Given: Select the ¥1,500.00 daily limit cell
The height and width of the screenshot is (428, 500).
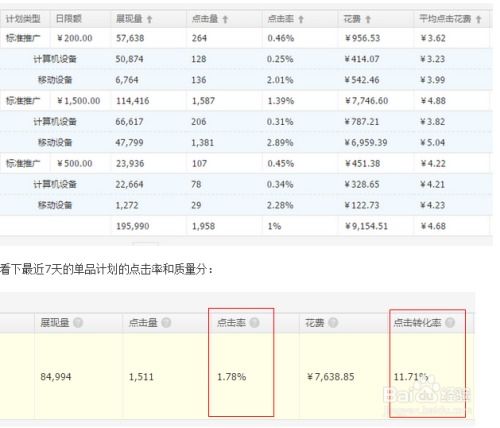Looking at the screenshot, I should point(79,101).
